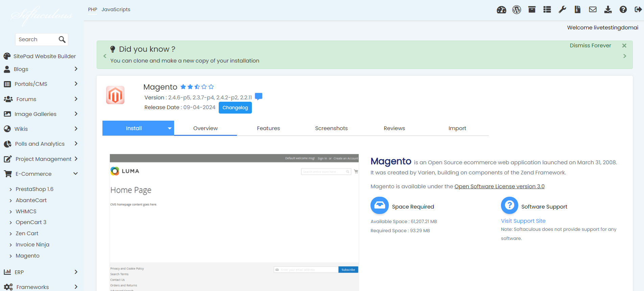The width and height of the screenshot is (644, 291).
Task: Open SitePad Website Builder
Action: pyautogui.click(x=40, y=56)
